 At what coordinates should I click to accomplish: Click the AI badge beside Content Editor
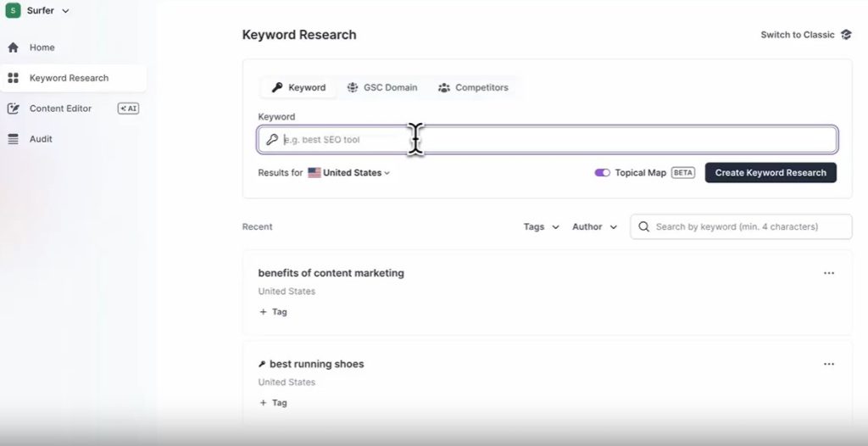click(129, 109)
